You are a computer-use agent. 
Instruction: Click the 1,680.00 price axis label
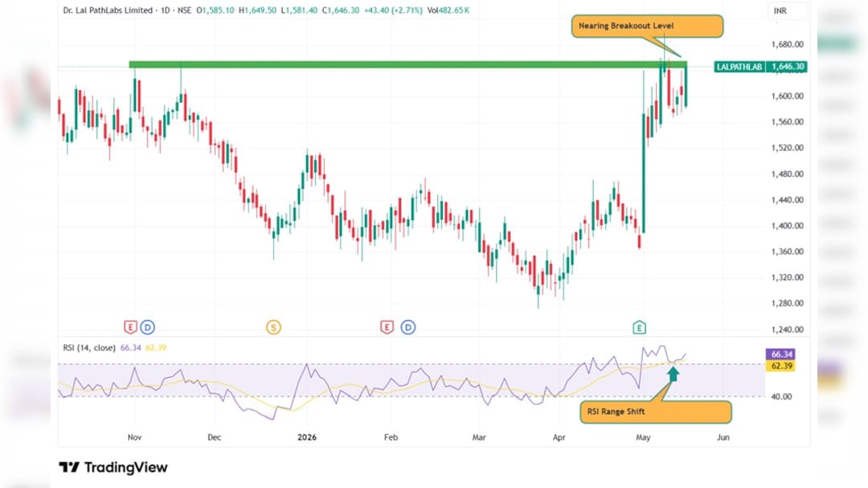click(787, 44)
